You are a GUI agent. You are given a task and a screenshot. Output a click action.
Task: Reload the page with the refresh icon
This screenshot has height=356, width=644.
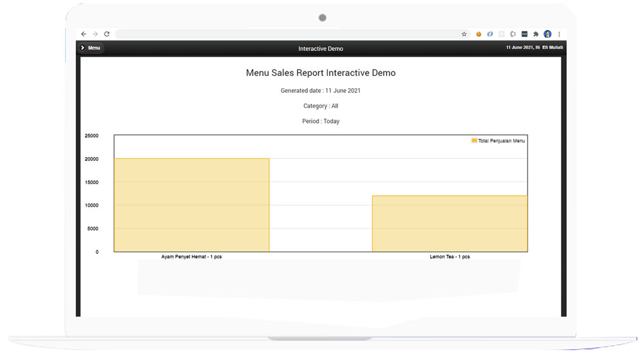[107, 34]
